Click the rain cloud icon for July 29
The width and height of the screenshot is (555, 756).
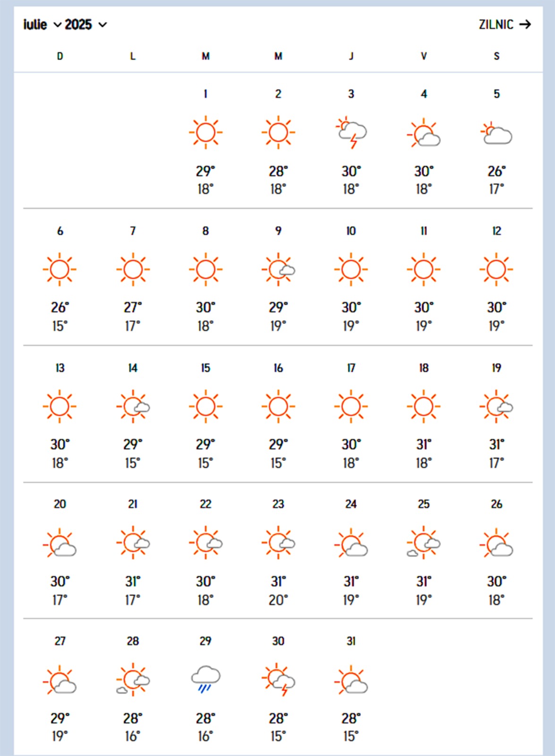tap(205, 680)
